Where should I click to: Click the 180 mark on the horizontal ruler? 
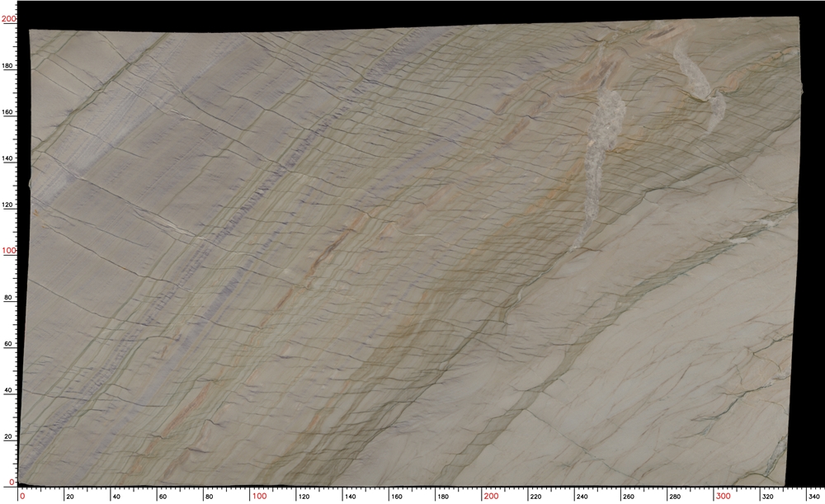(442, 496)
